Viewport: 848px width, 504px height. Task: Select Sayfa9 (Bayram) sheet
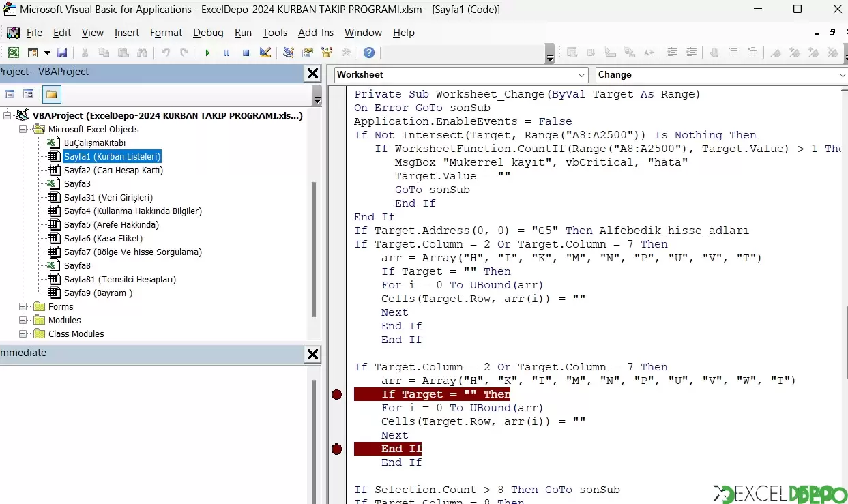[x=98, y=293]
